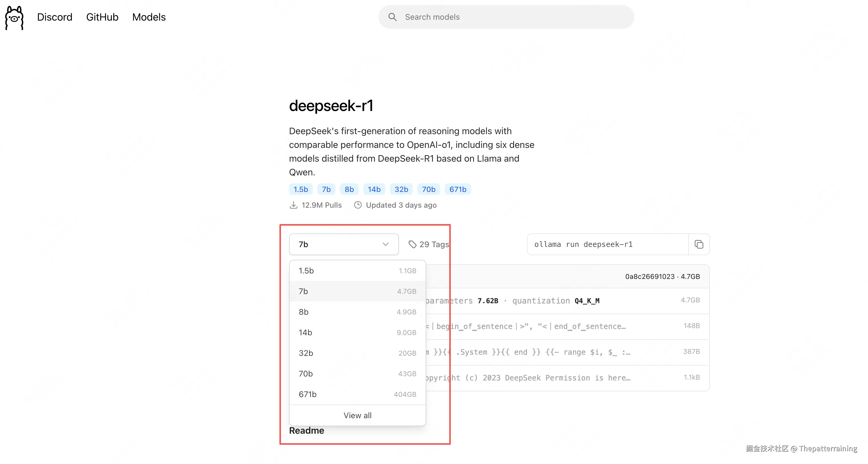This screenshot has width=868, height=464.
Task: Choose 8b from the open dropdown
Action: click(x=357, y=312)
